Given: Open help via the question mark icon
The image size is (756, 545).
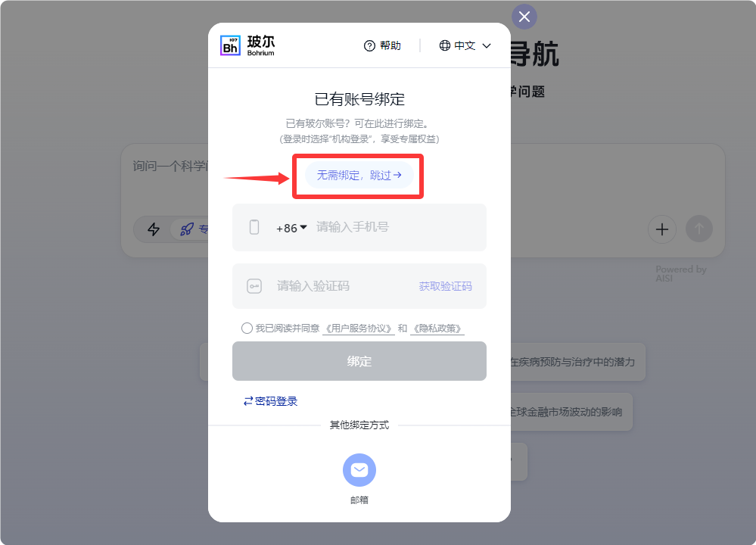Looking at the screenshot, I should point(369,46).
